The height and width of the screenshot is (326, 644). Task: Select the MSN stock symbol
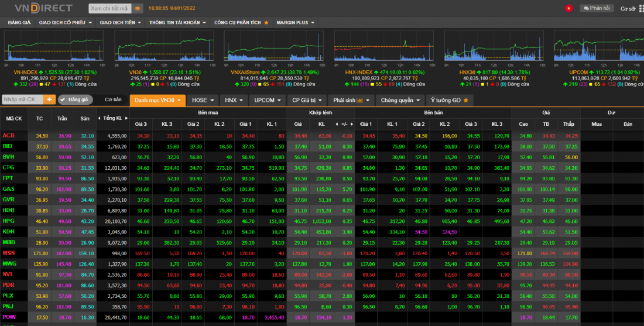tap(9, 253)
